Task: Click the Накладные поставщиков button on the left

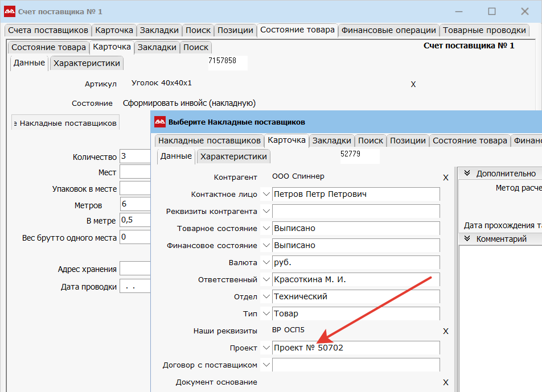Action: pos(65,122)
